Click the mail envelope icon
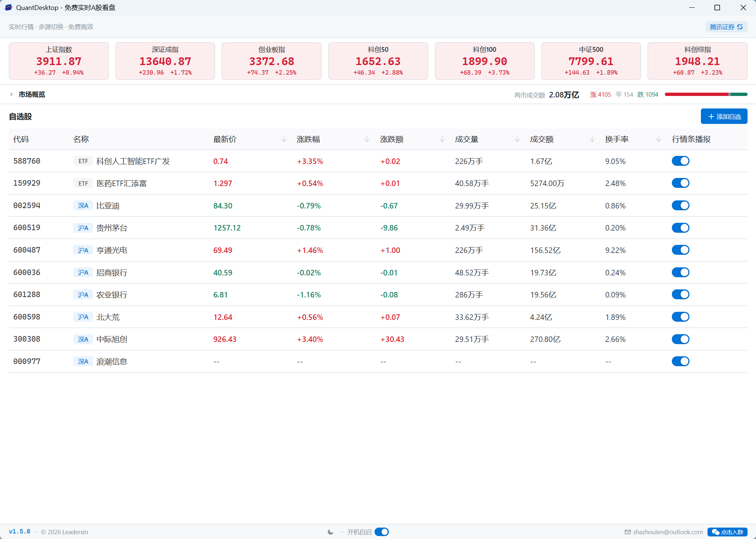 click(628, 532)
